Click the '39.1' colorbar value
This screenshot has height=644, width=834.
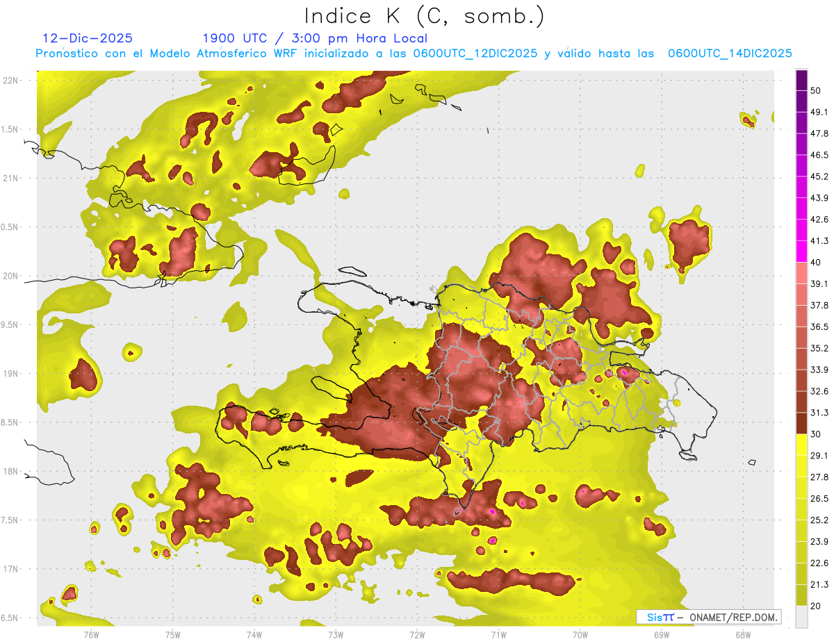[819, 283]
